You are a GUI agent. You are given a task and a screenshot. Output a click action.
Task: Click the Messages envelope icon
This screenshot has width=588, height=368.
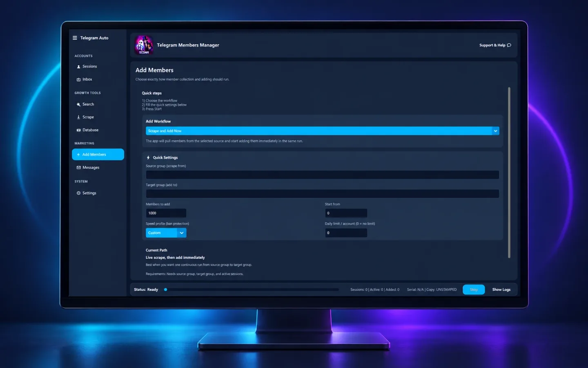click(x=78, y=168)
